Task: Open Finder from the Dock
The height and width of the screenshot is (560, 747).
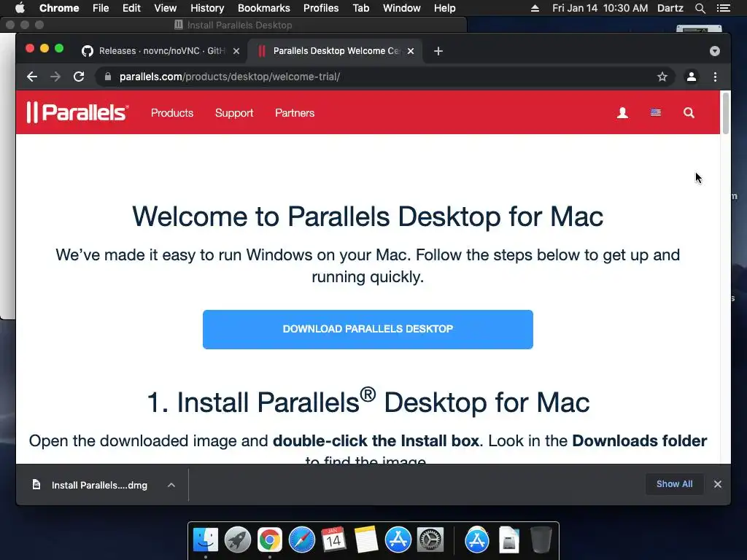Action: coord(206,540)
